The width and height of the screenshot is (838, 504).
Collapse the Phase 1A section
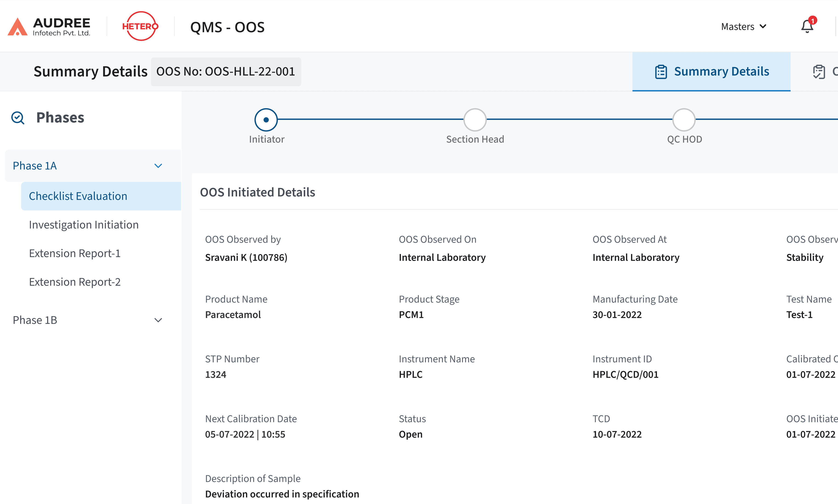158,166
